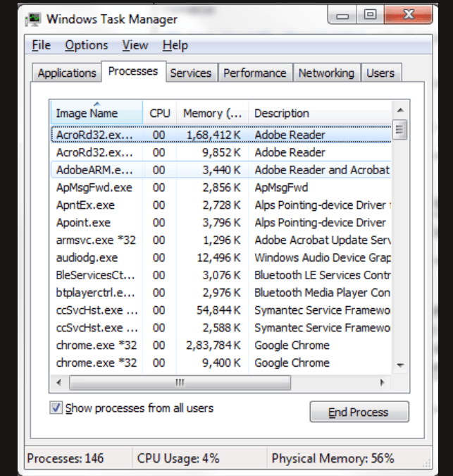Viewport: 453px width, 476px height.
Task: Sort by Image Name column header
Action: pyautogui.click(x=97, y=113)
